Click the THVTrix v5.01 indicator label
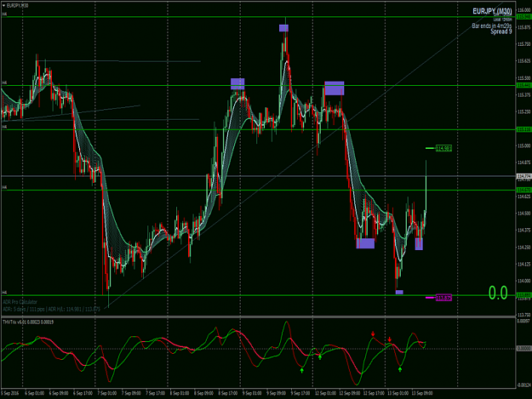 [x=28, y=322]
